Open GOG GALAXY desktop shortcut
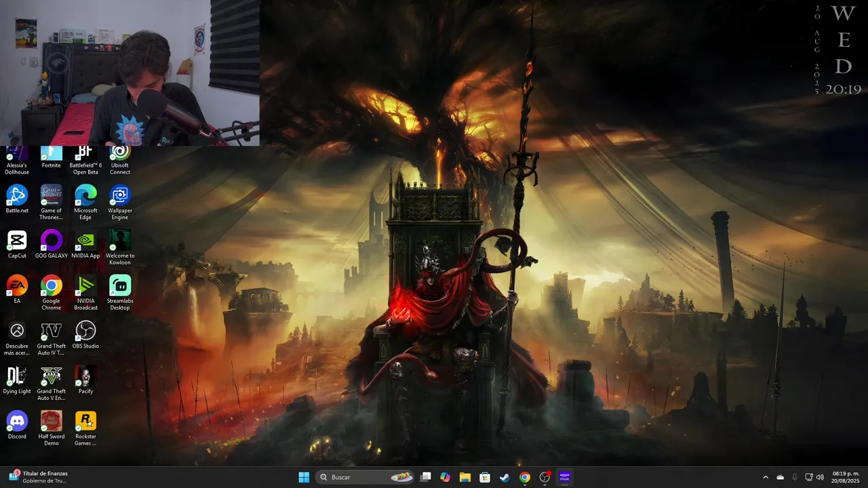 pyautogui.click(x=52, y=245)
